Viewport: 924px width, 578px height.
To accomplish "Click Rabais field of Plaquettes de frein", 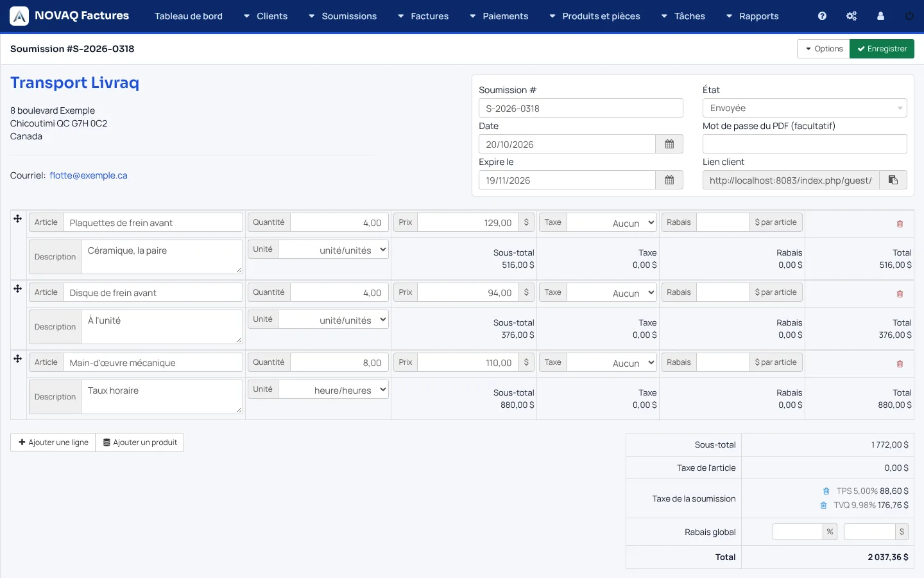I will pyautogui.click(x=723, y=222).
